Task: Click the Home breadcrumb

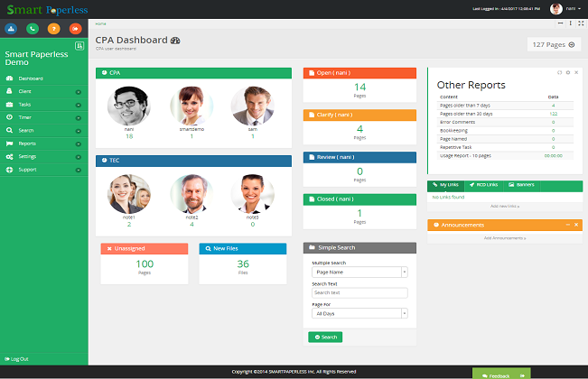Action: coord(100,23)
